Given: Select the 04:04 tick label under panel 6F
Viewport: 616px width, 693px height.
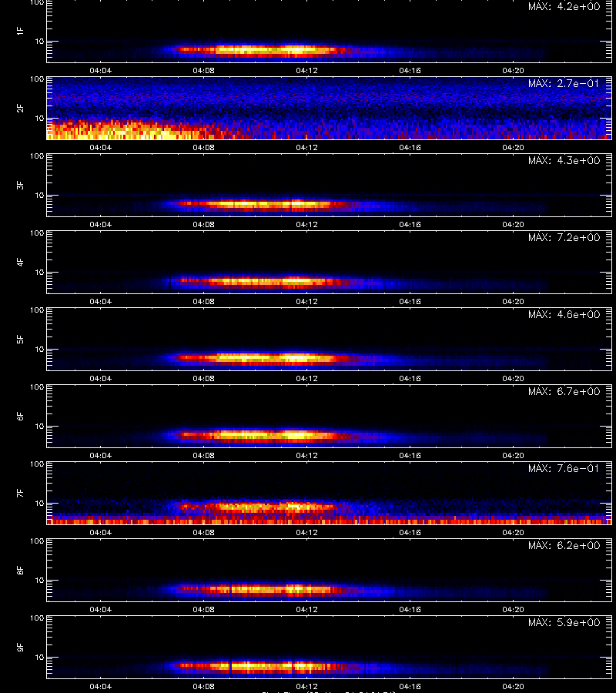Looking at the screenshot, I should [100, 456].
